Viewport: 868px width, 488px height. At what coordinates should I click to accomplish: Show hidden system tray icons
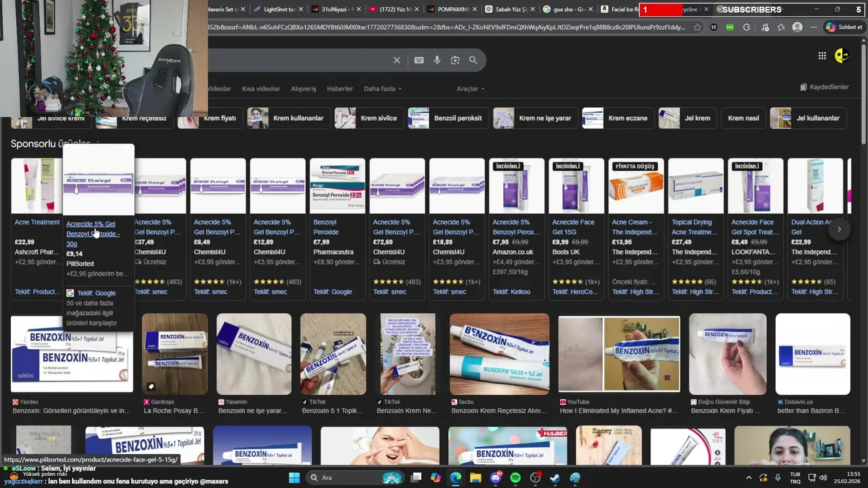tap(749, 478)
